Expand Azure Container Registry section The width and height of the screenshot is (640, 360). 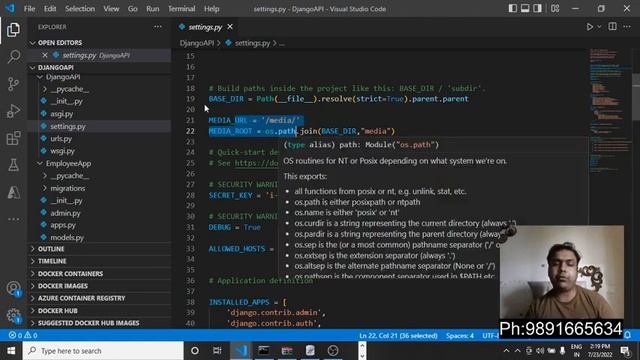click(100, 298)
